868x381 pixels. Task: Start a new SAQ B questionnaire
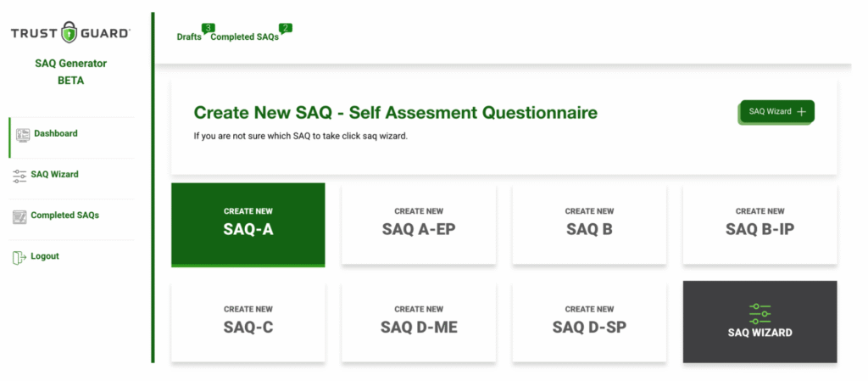(x=589, y=223)
